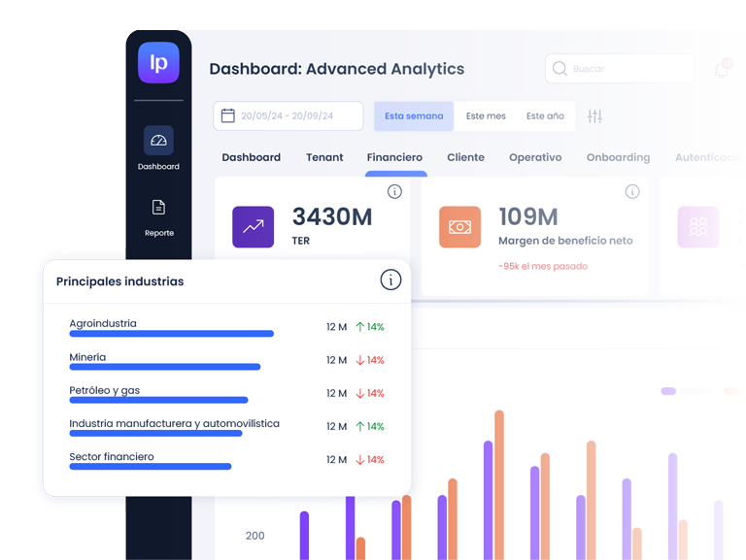
Task: Switch period to Este año
Action: coord(545,116)
